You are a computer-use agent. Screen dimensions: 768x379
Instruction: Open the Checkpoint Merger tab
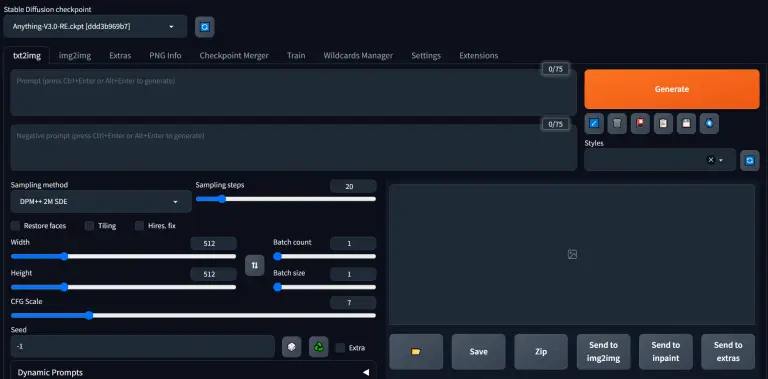click(234, 55)
